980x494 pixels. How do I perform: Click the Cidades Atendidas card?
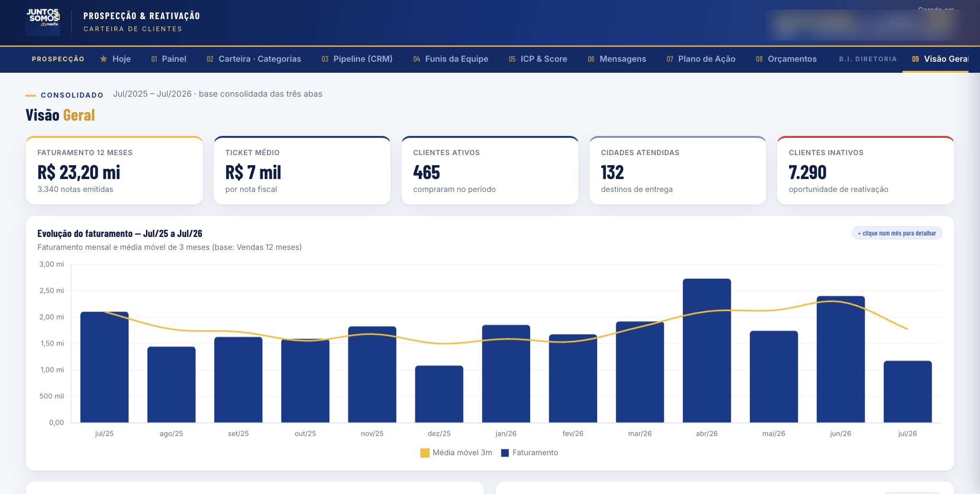678,170
